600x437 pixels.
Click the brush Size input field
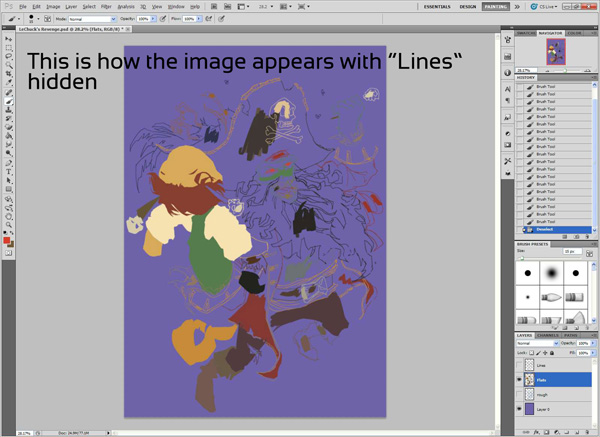(x=572, y=251)
